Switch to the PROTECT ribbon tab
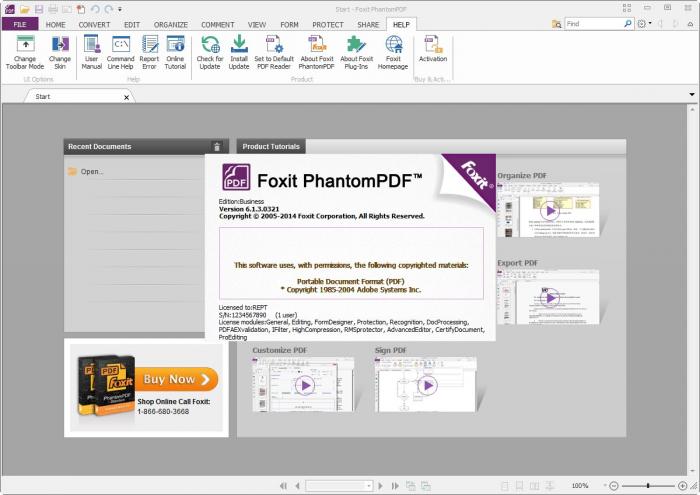Viewport: 700px width, 495px height. (328, 25)
